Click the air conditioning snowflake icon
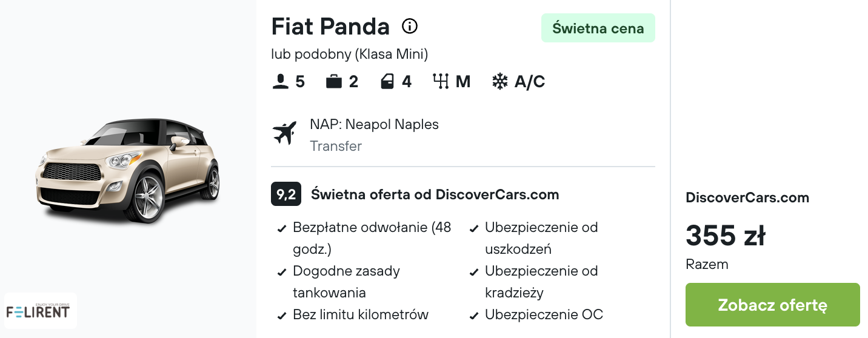The width and height of the screenshot is (868, 338). [499, 82]
